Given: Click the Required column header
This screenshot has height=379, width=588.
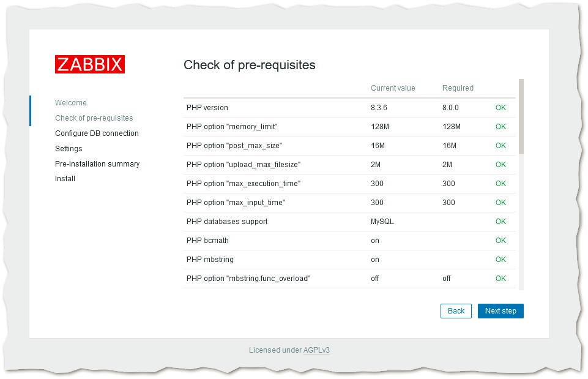Looking at the screenshot, I should (458, 88).
